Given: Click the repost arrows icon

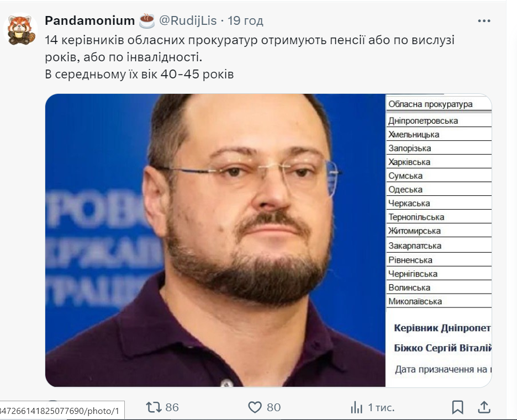Looking at the screenshot, I should tap(154, 407).
